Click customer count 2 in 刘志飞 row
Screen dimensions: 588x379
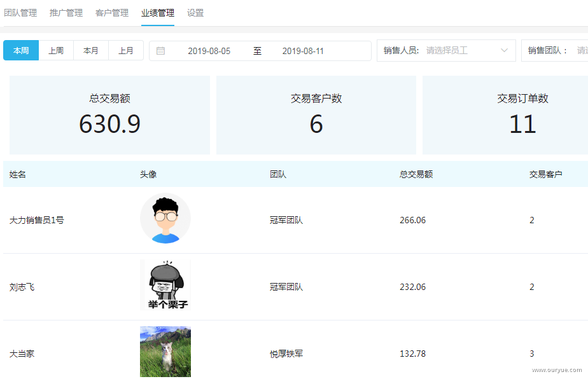532,287
